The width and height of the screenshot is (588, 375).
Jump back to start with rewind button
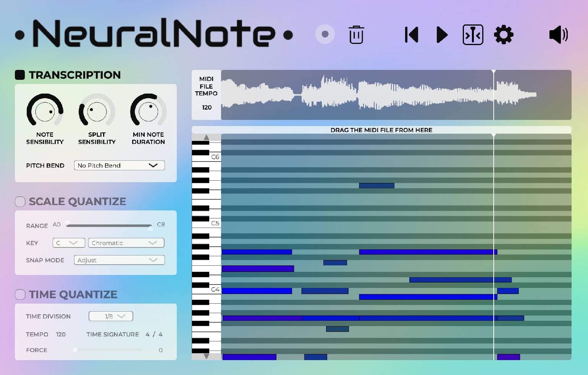coord(412,35)
